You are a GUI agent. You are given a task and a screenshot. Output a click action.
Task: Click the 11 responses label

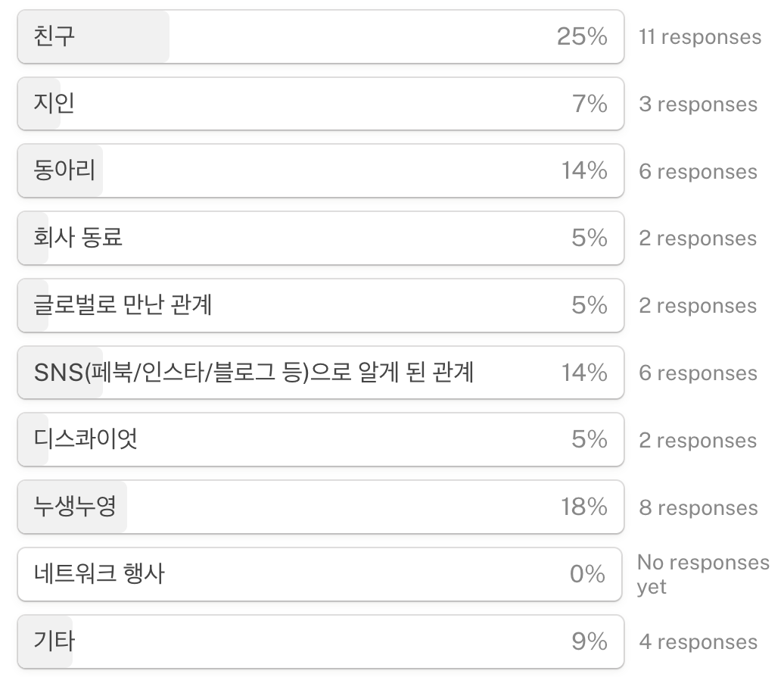[699, 37]
